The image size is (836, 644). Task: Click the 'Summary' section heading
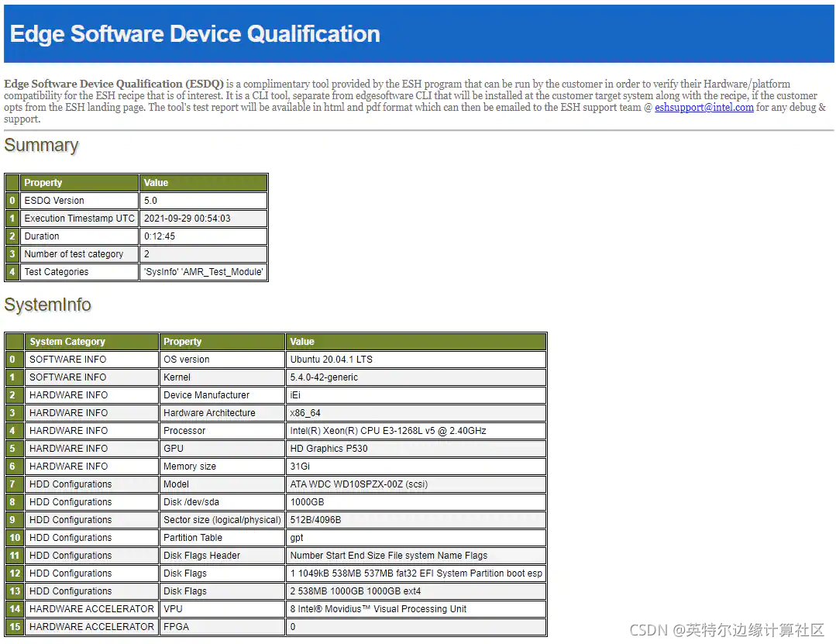[x=41, y=146]
